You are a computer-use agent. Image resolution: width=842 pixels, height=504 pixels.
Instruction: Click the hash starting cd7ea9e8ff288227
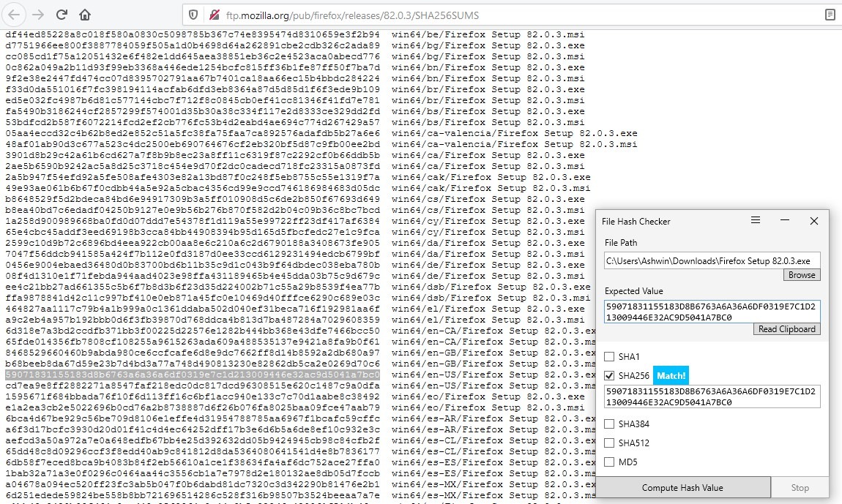[193, 385]
